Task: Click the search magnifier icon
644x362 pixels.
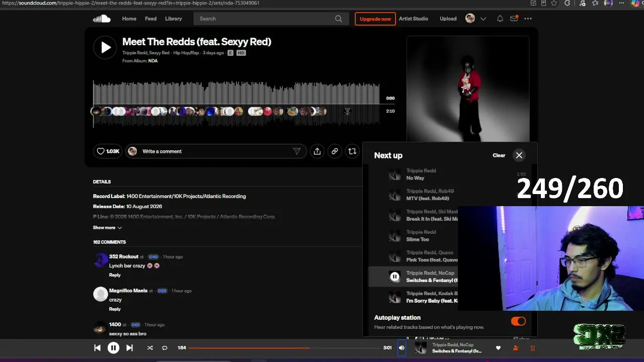Action: 339,19
